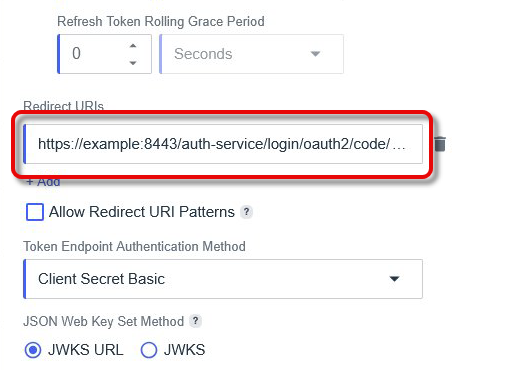Click the JWKS URL option label
The width and height of the screenshot is (511, 370).
(x=86, y=350)
